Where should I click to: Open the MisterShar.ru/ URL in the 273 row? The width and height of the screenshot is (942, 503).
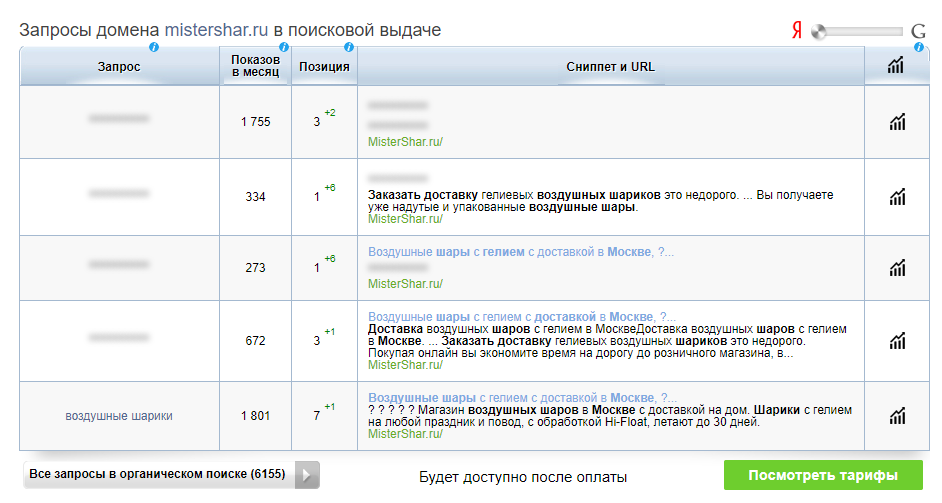pos(405,284)
